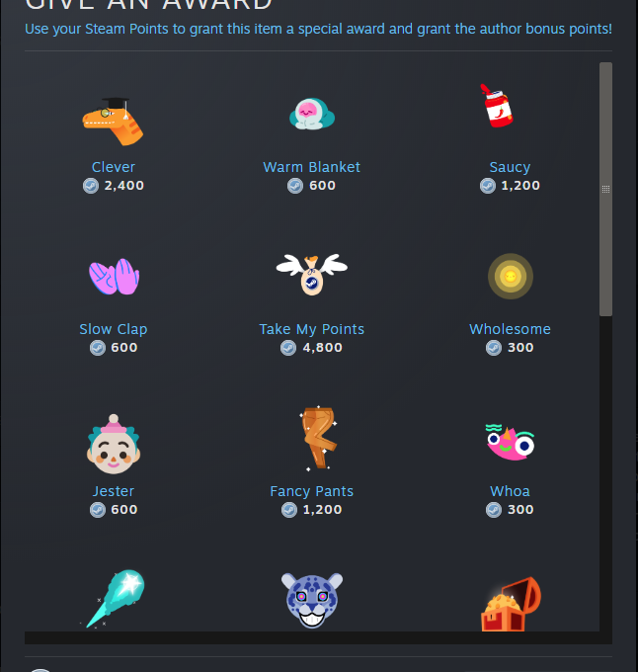Choose the Warm Blanket award icon
This screenshot has width=638, height=672.
pyautogui.click(x=312, y=113)
